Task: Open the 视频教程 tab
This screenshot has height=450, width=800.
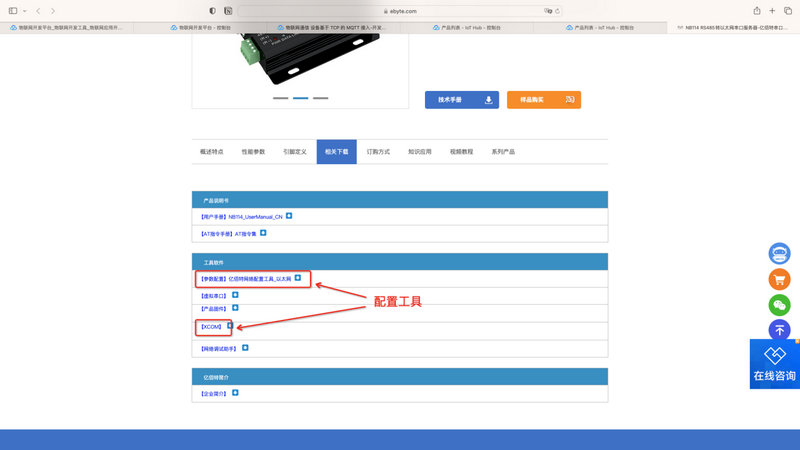Action: [462, 152]
